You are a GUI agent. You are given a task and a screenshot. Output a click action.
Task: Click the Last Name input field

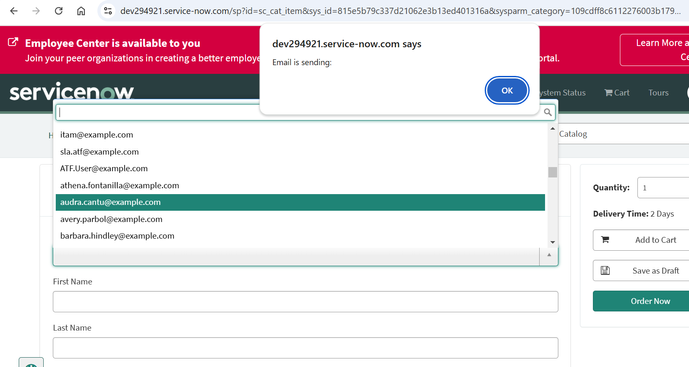[x=305, y=348]
